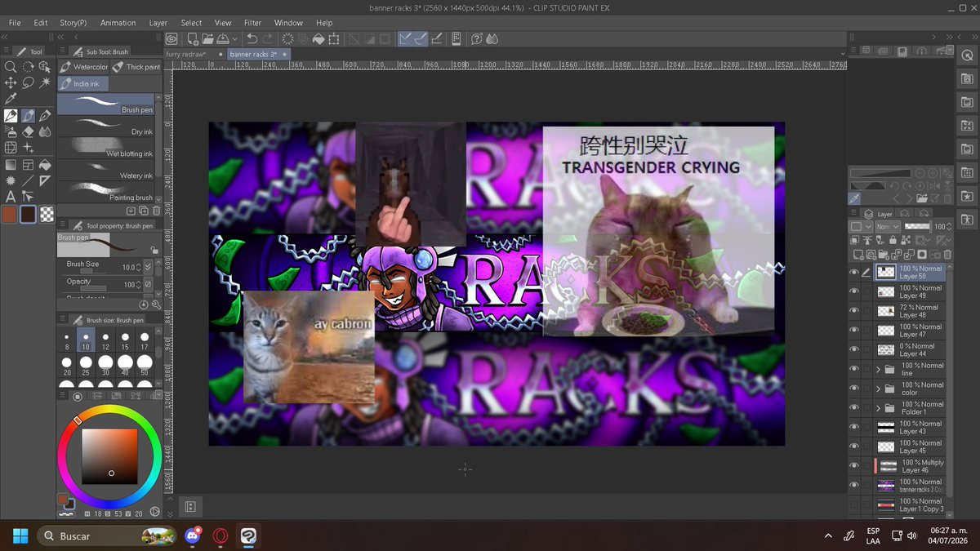980x551 pixels.
Task: Select the Thick paint sub tool group
Action: tap(136, 67)
